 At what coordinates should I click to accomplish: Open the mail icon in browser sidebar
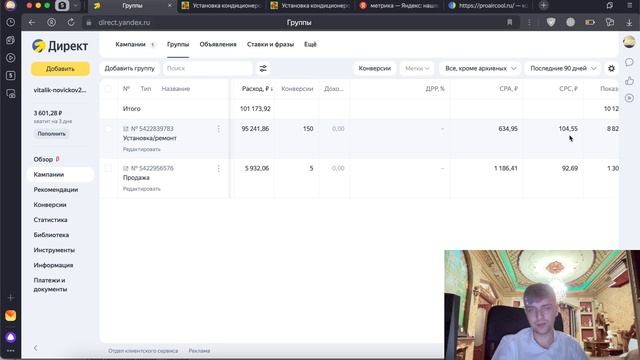click(x=11, y=316)
